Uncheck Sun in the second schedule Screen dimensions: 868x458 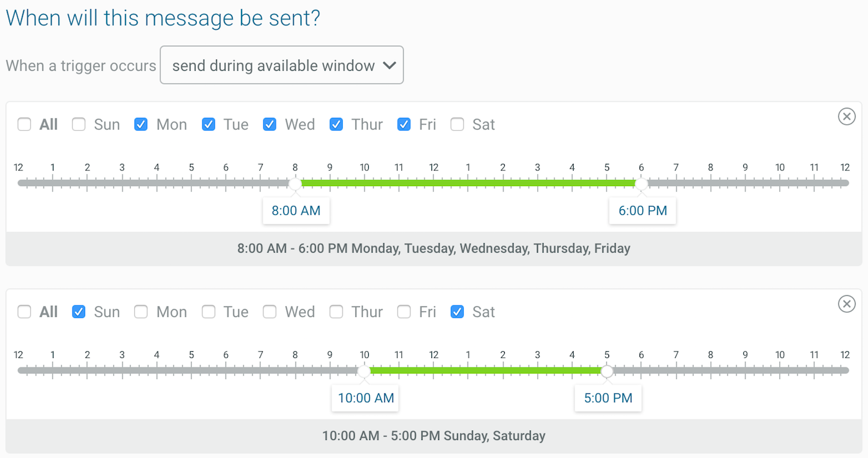[x=79, y=312]
